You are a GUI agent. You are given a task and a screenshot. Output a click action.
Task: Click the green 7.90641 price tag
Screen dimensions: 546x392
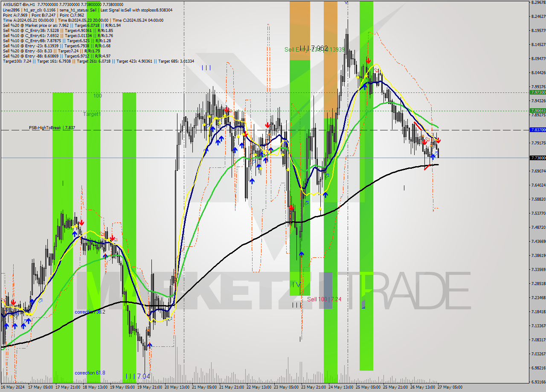coord(537,110)
